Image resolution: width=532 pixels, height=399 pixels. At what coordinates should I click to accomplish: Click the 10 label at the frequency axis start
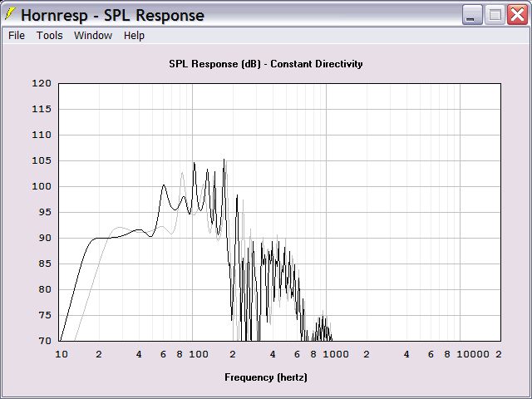coord(62,355)
